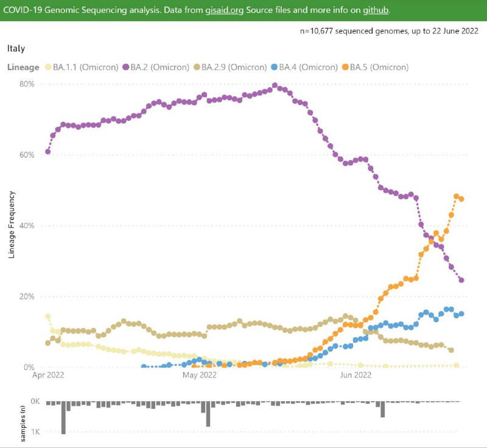Click the last blue BA.4 data point
The height and width of the screenshot is (448, 487).
pyautogui.click(x=461, y=314)
